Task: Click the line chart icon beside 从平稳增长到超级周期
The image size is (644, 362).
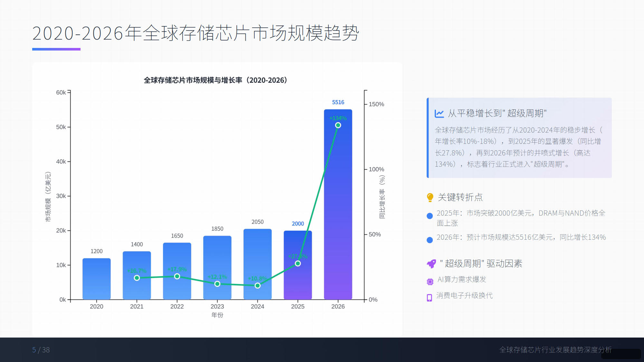Action: [x=439, y=113]
